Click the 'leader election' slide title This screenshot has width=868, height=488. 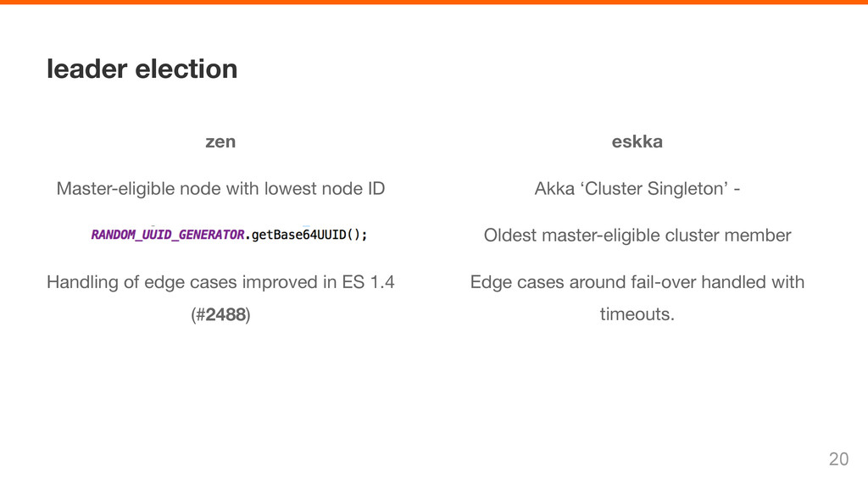tap(142, 69)
